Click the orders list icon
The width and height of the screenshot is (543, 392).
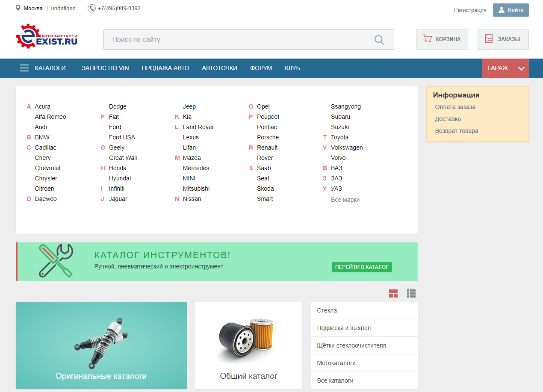click(489, 39)
